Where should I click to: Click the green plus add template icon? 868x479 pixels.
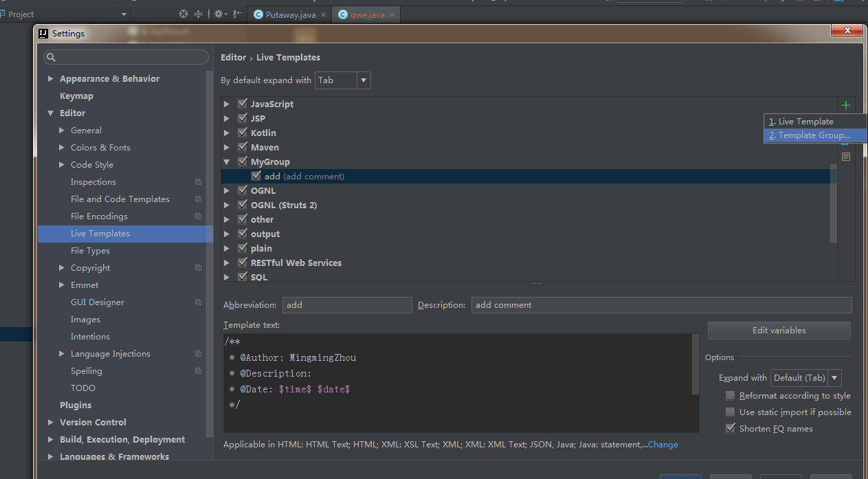coord(845,105)
